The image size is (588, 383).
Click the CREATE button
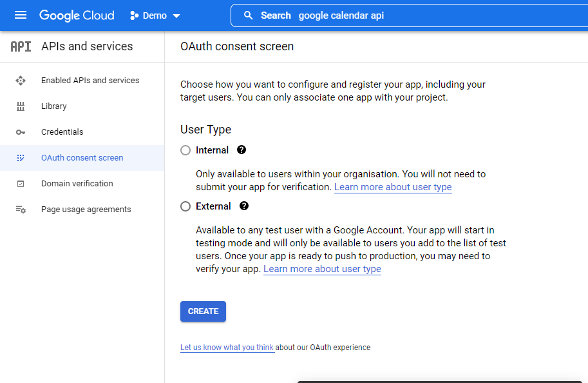203,311
